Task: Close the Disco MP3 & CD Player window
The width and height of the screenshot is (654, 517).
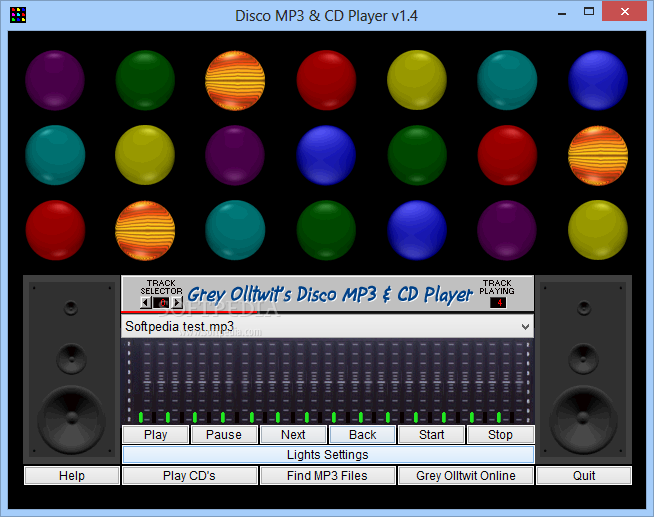Action: pos(624,12)
